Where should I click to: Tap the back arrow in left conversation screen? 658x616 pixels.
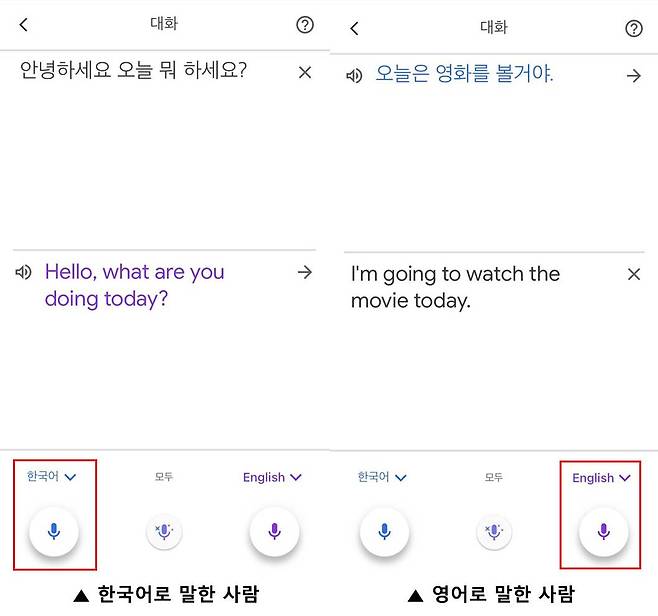tap(24, 25)
